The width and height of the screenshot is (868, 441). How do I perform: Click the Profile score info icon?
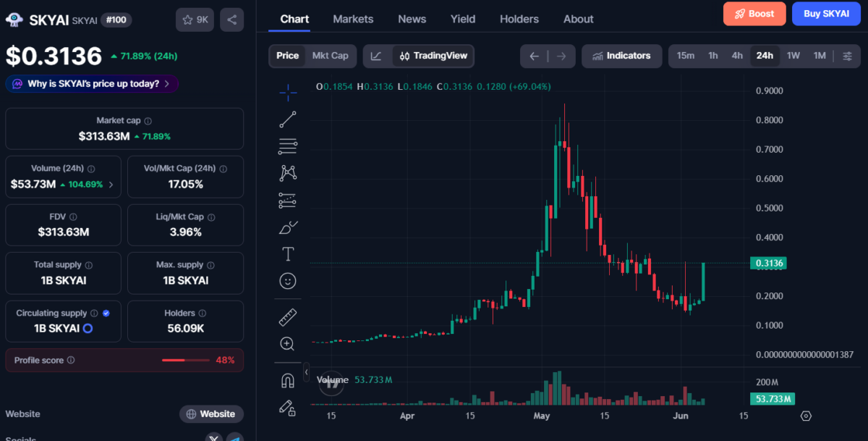click(x=70, y=360)
